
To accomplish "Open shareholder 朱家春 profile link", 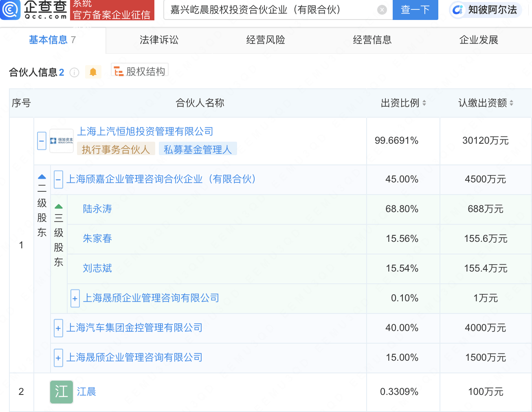I will pos(97,239).
